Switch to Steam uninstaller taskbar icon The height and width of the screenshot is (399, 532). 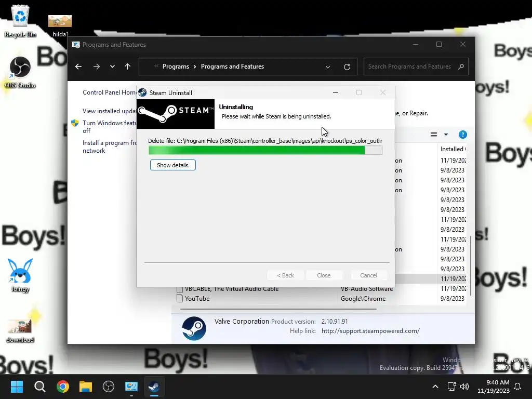click(154, 387)
